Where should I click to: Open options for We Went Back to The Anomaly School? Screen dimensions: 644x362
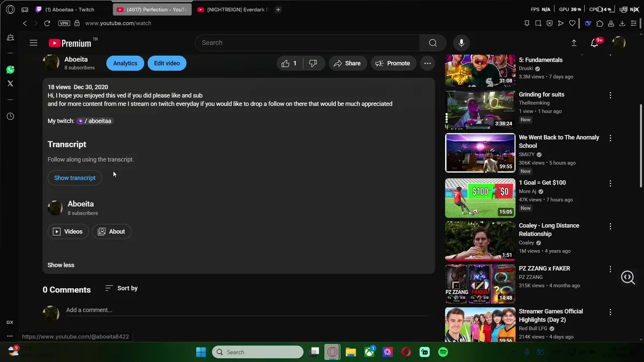(x=610, y=138)
